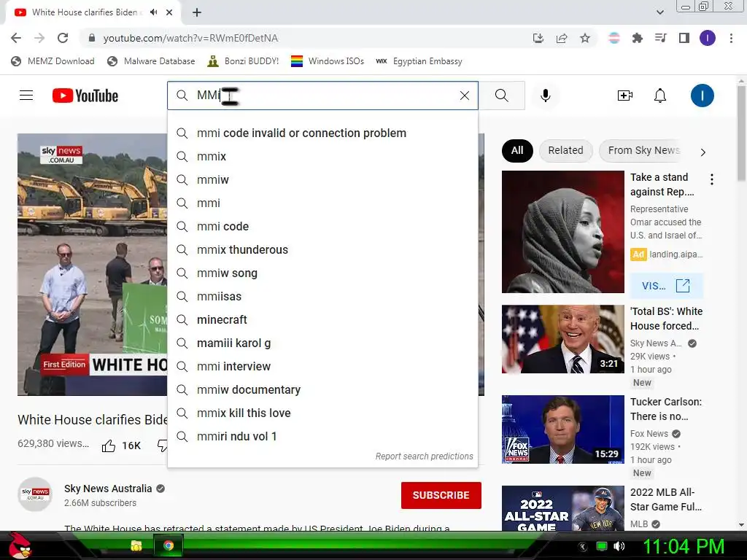747x560 pixels.
Task: Click the Sky News Australia channel avatar
Action: coord(35,494)
